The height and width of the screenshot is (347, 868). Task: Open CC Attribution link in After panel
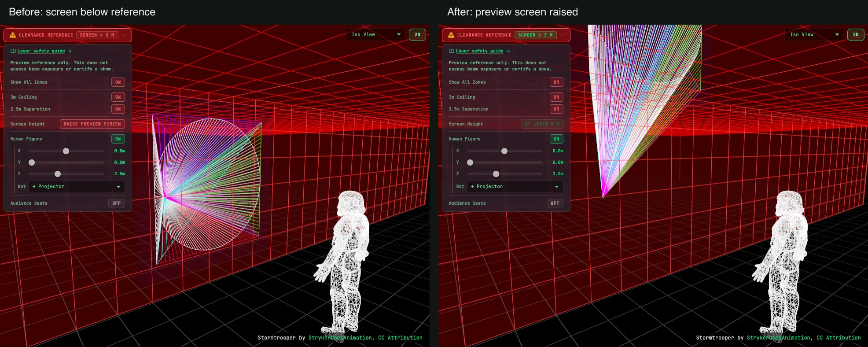click(x=839, y=338)
